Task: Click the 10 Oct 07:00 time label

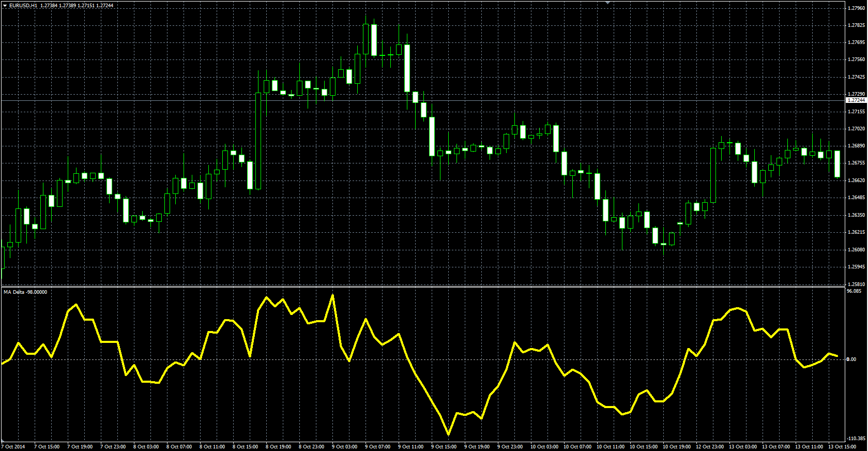Action: [577, 446]
